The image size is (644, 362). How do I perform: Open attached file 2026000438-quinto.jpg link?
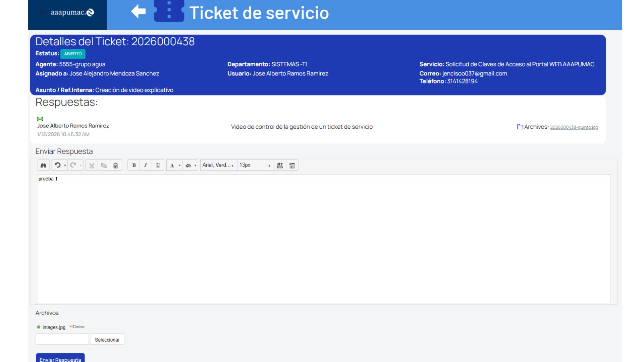[x=574, y=127]
